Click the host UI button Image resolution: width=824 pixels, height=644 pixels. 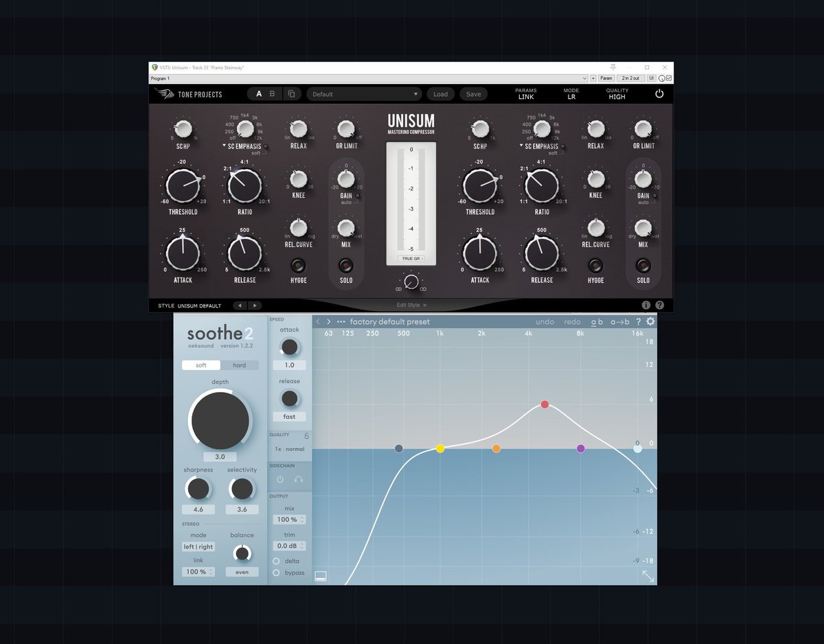coord(652,78)
